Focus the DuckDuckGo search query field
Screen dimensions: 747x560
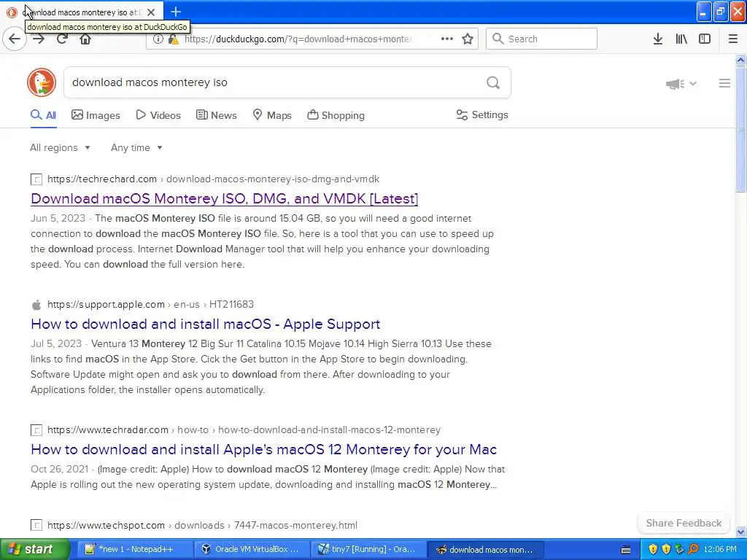(x=275, y=82)
